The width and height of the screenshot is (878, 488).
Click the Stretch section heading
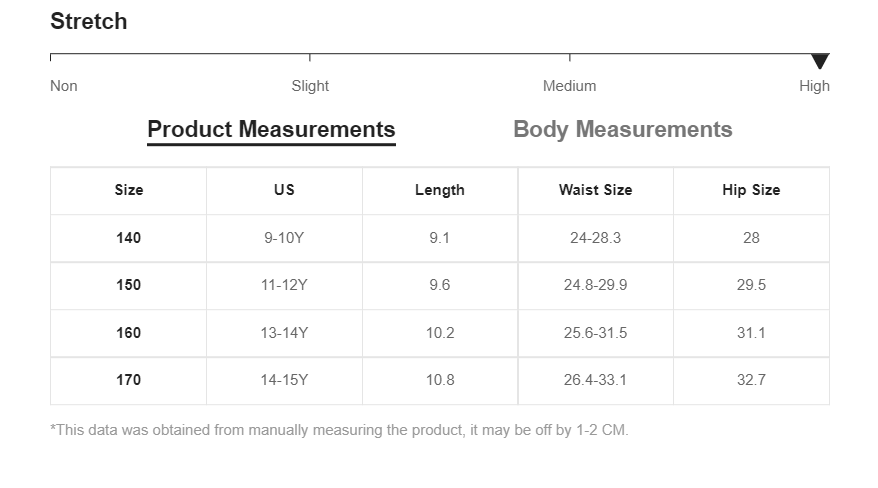88,21
